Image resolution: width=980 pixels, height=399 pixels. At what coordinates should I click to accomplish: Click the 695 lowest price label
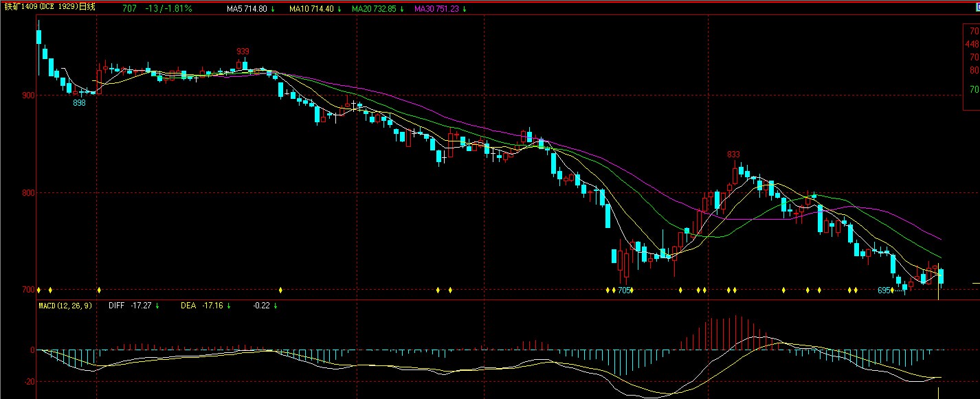point(884,290)
